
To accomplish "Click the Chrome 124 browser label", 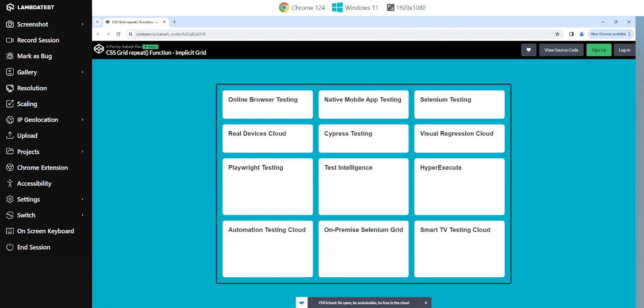I will [x=302, y=8].
